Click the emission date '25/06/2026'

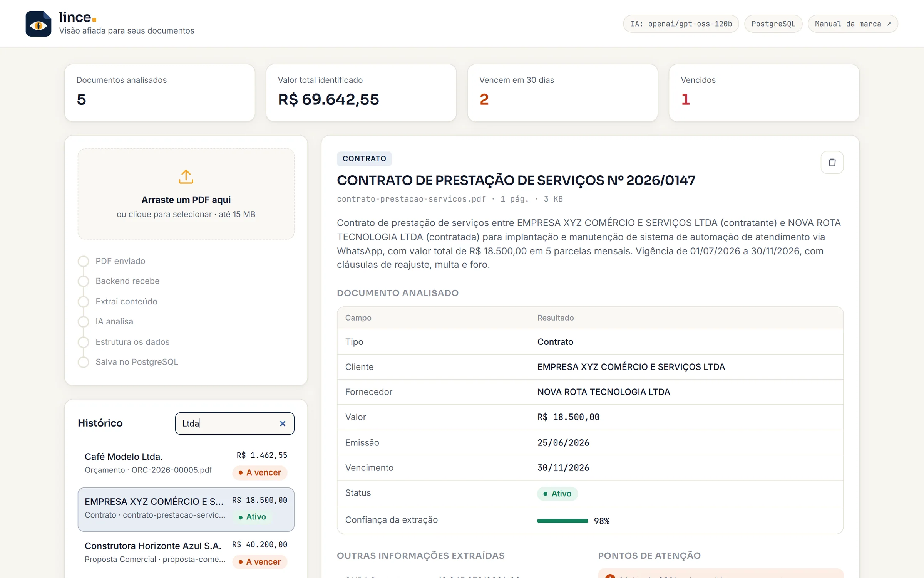[x=563, y=443]
